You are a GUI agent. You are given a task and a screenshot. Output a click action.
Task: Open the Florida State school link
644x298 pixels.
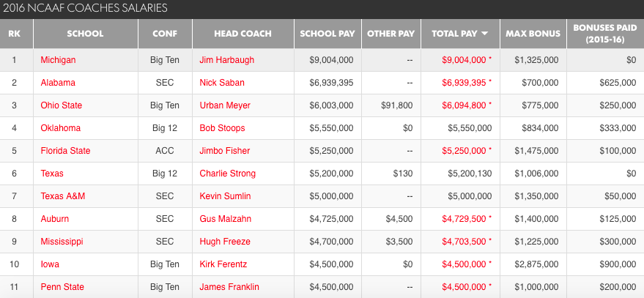pos(66,151)
